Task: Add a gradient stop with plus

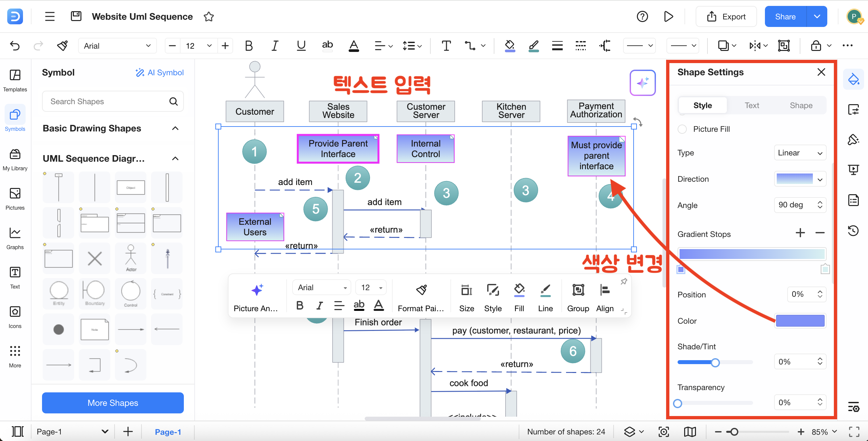Action: tap(800, 232)
